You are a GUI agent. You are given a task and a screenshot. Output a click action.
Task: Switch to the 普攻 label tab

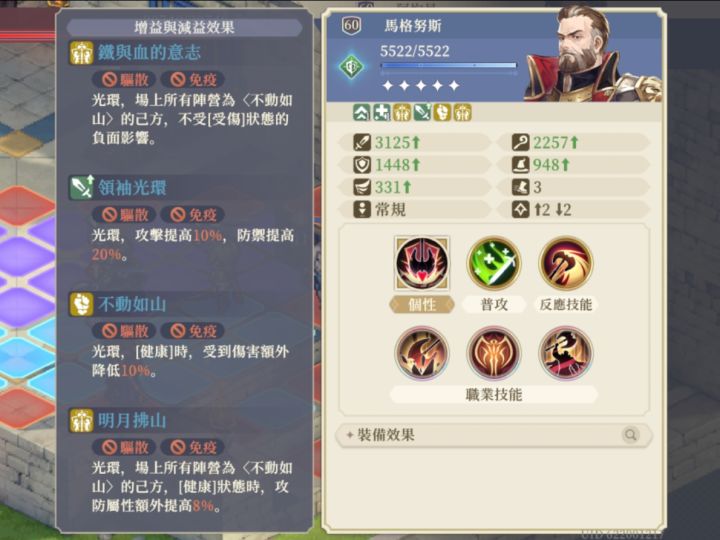[x=494, y=304]
